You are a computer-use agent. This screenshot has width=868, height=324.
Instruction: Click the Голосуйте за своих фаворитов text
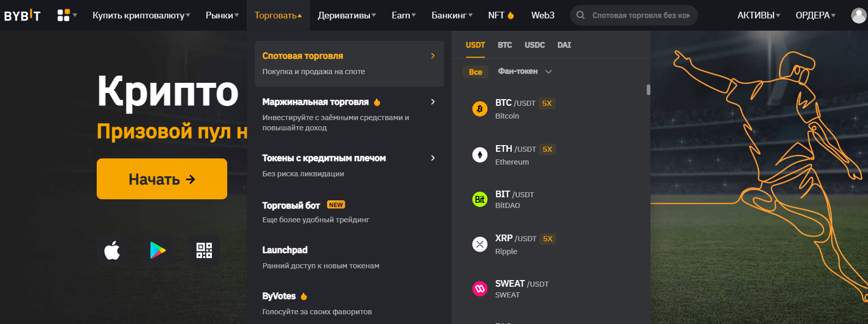point(317,312)
